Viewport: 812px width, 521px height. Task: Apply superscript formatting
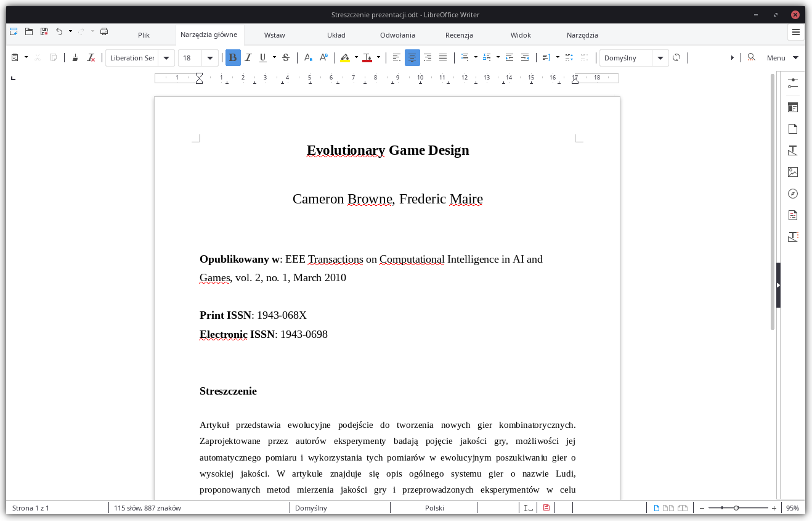coord(324,57)
